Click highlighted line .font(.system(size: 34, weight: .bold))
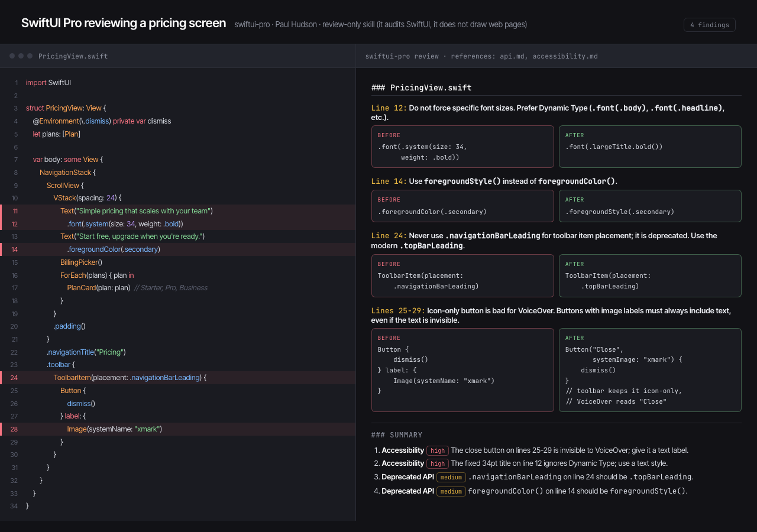The height and width of the screenshot is (532, 757). (125, 224)
